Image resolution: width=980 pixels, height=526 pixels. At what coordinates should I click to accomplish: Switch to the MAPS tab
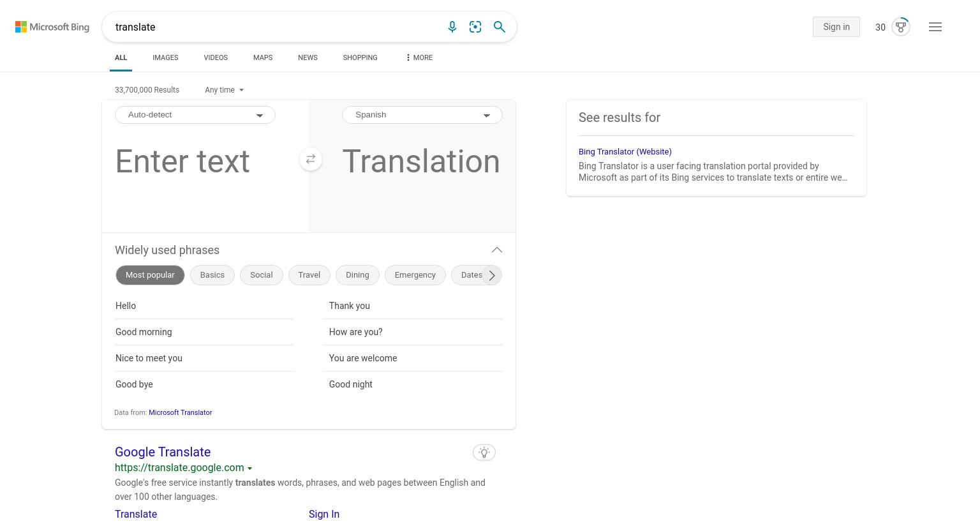pos(263,57)
